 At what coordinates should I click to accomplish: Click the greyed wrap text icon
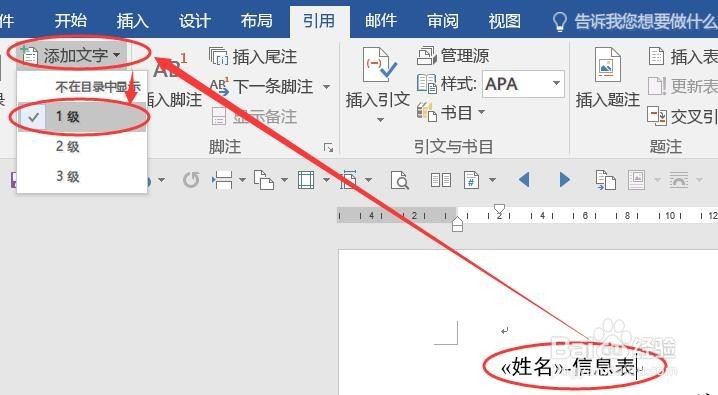679,180
